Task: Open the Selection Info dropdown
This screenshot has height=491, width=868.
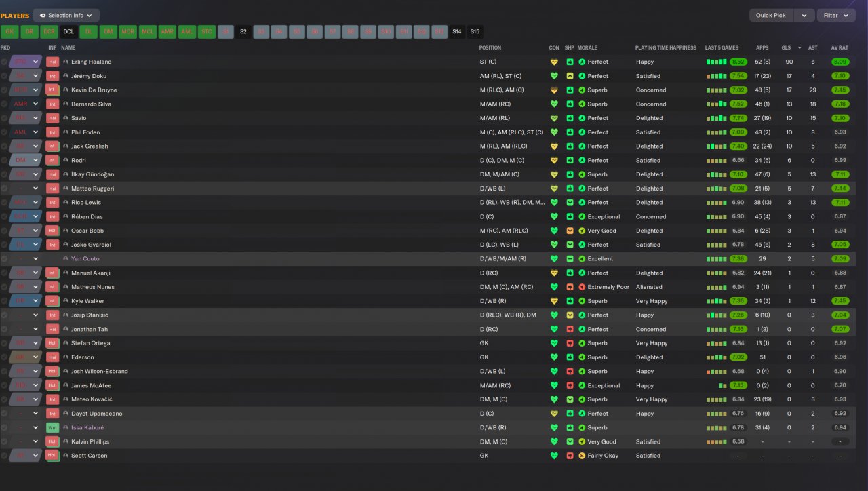Action: (66, 16)
